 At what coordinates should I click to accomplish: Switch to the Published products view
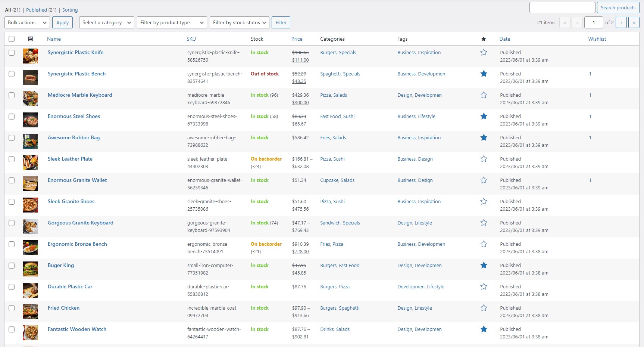point(36,10)
